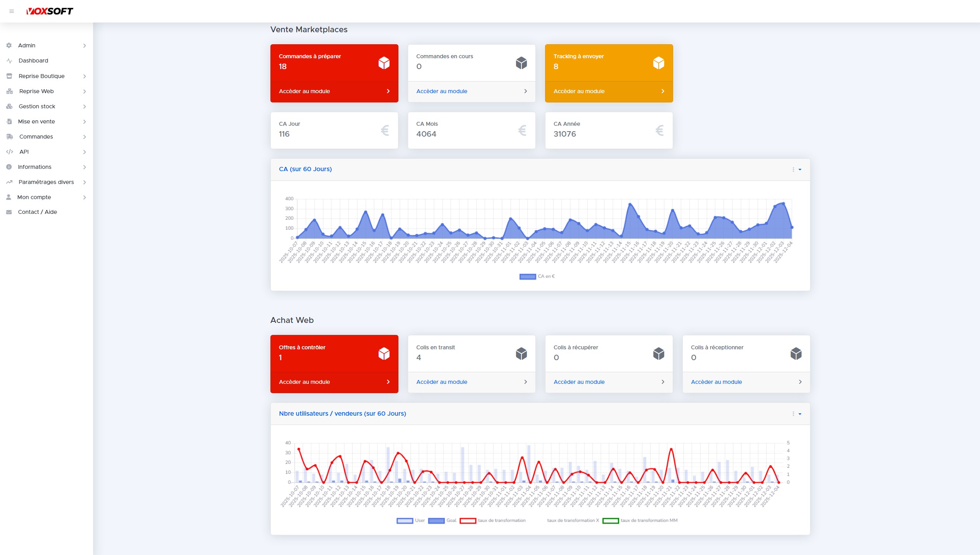Expand the Mise en vente submenu chevron
This screenshot has height=555, width=980.
85,121
